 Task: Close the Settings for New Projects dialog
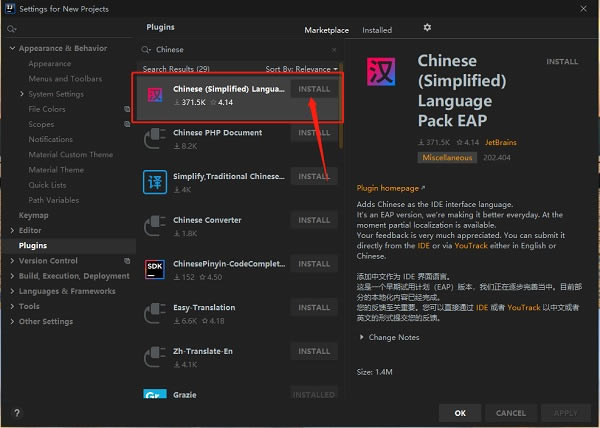click(583, 8)
